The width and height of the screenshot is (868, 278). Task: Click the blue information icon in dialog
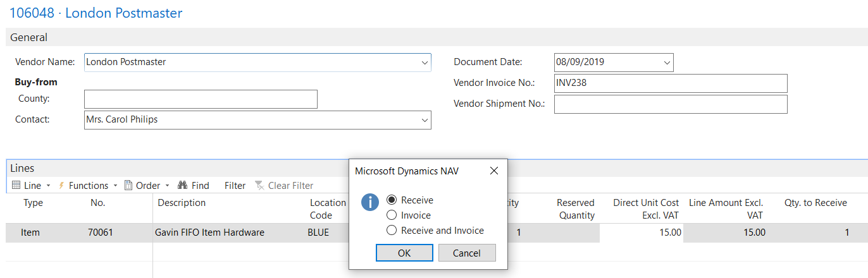(x=370, y=202)
